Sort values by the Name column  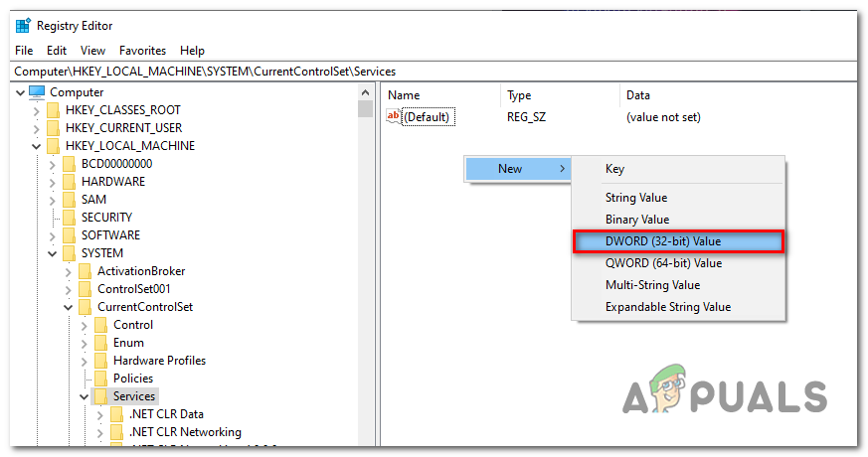click(441, 95)
